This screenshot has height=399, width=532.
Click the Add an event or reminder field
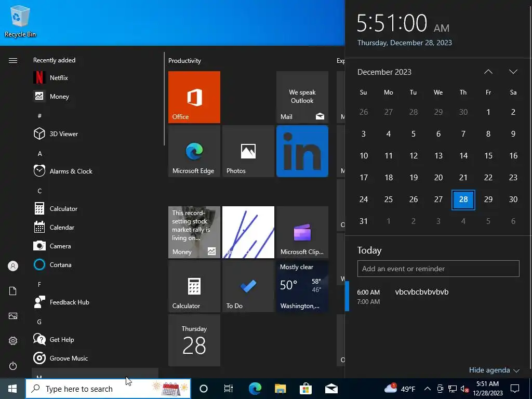[x=438, y=269]
